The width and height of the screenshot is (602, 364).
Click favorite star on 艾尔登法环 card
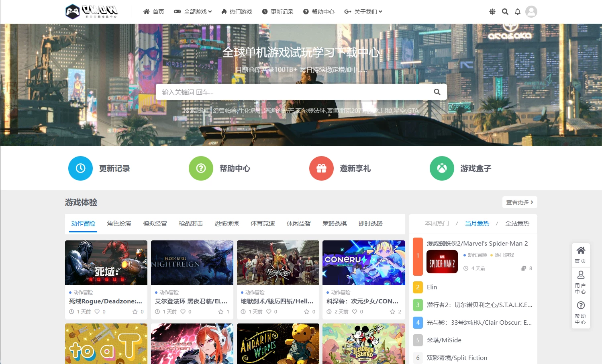coord(221,311)
